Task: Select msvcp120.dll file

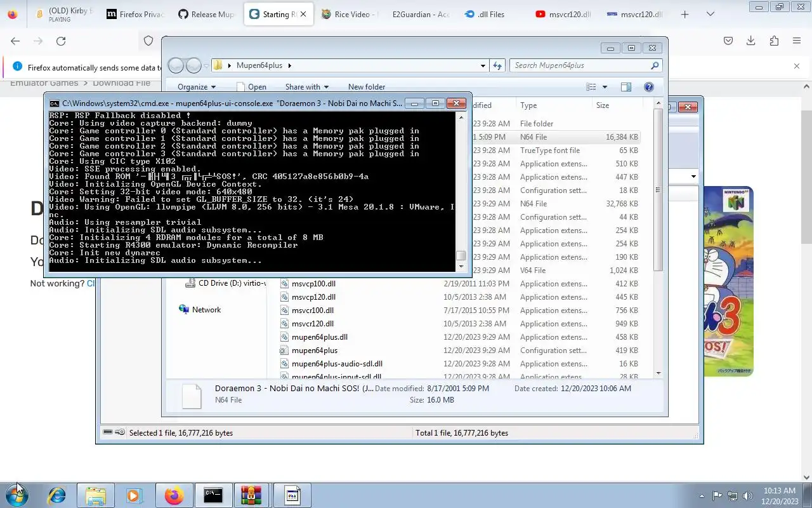Action: (x=313, y=297)
